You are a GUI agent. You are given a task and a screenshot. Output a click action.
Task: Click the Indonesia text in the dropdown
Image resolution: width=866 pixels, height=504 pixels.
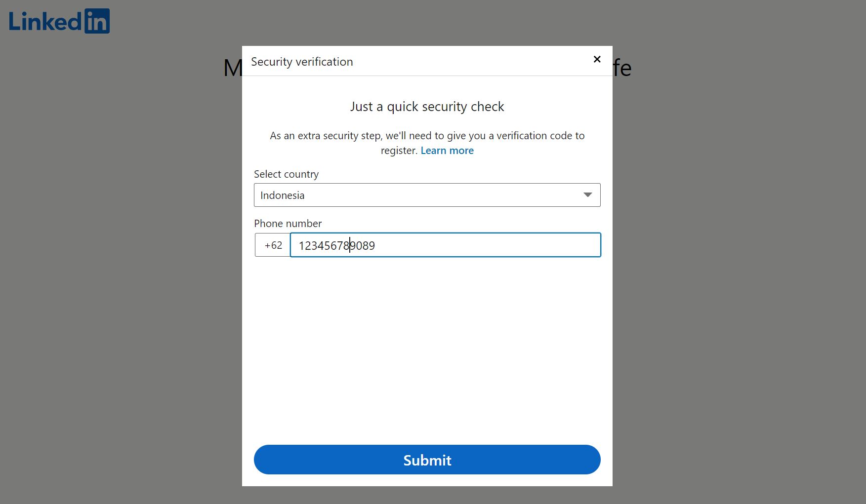[x=282, y=195]
